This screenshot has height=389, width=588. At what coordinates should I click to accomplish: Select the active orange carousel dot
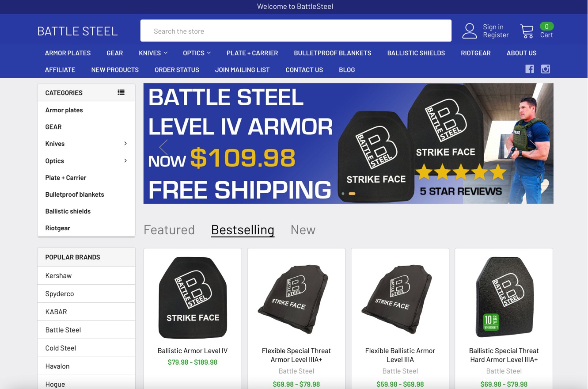(x=352, y=194)
